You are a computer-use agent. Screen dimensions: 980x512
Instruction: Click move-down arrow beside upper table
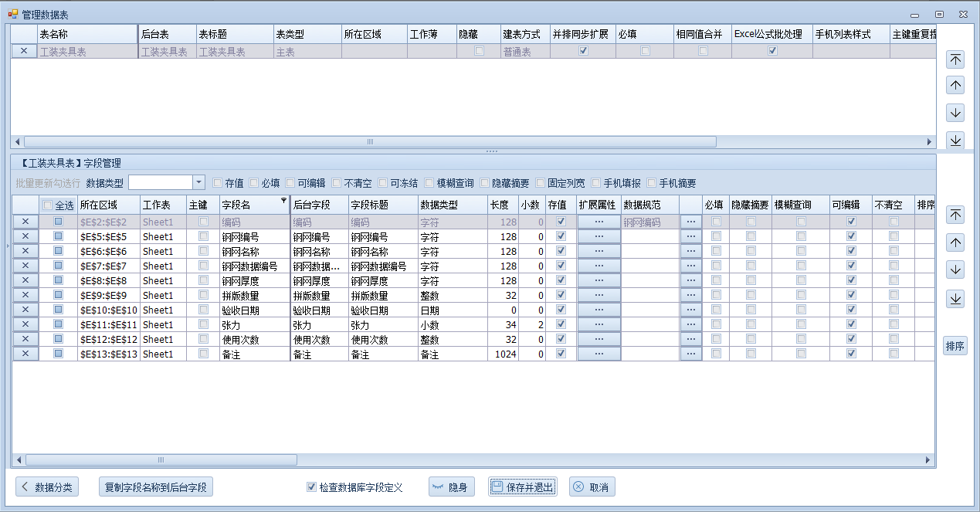click(955, 113)
